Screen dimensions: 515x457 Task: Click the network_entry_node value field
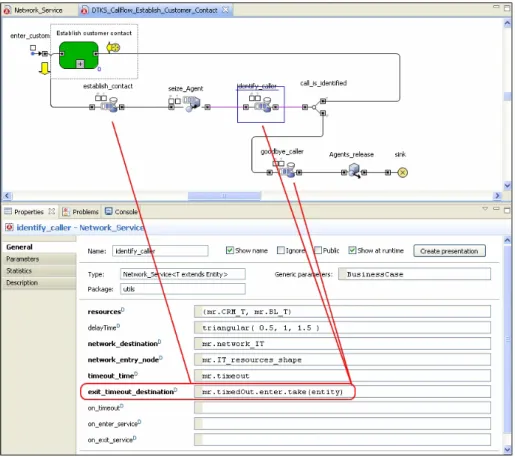coord(342,360)
